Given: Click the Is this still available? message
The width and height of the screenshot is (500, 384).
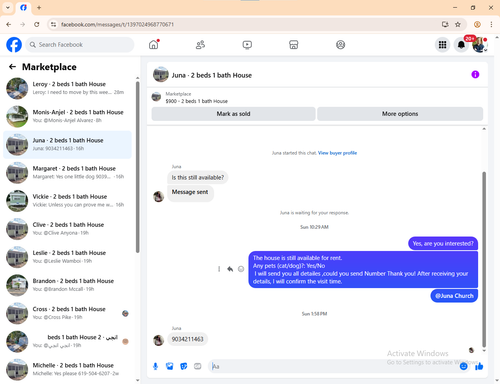Looking at the screenshot, I should tap(198, 177).
